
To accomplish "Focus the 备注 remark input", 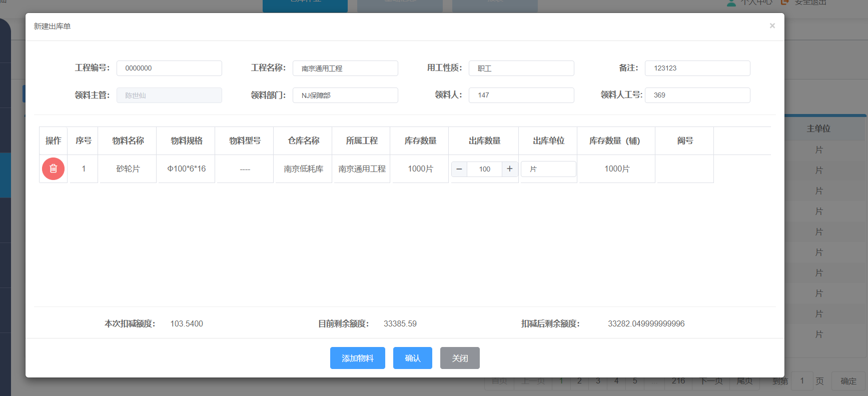I will click(697, 68).
